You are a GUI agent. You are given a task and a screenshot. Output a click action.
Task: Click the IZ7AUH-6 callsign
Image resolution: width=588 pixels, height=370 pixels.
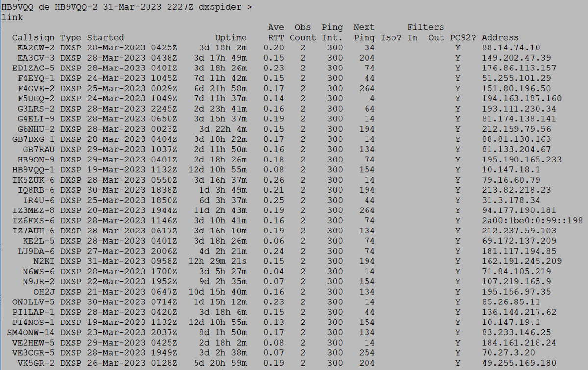34,231
